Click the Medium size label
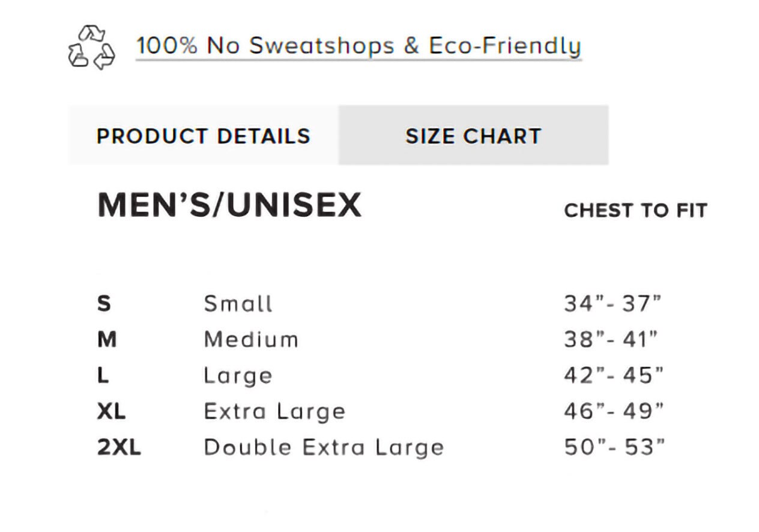Viewport: 759px width, 532px height. click(x=251, y=340)
